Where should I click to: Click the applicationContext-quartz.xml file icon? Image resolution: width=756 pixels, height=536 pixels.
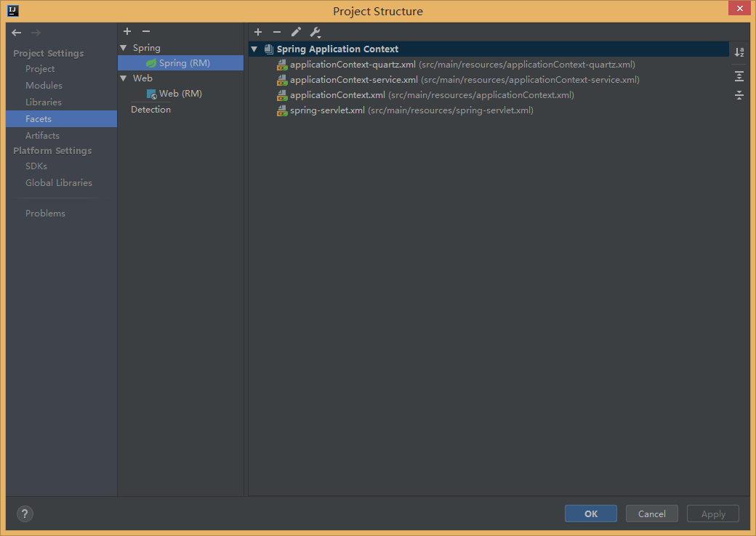pos(282,65)
